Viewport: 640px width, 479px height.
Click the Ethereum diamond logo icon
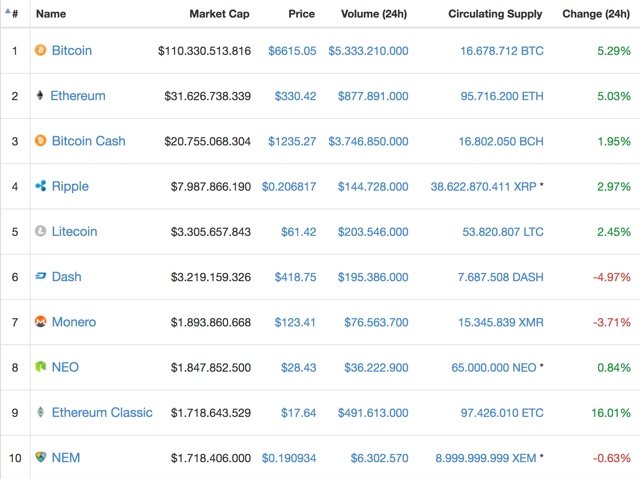coord(40,95)
